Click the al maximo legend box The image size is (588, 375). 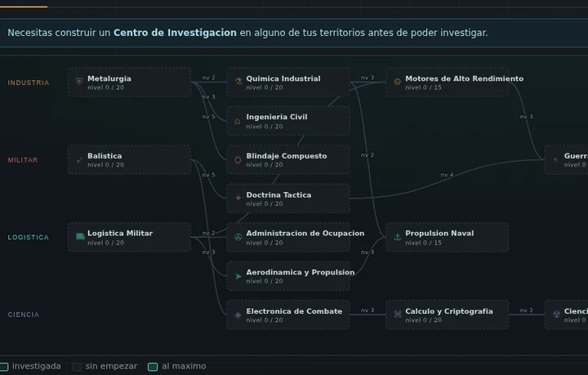[x=153, y=367]
